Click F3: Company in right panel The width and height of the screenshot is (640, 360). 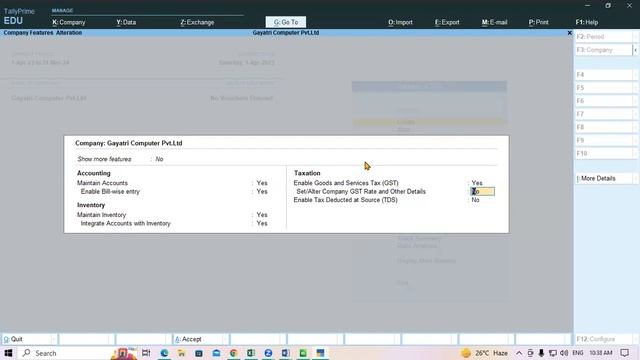pos(603,50)
